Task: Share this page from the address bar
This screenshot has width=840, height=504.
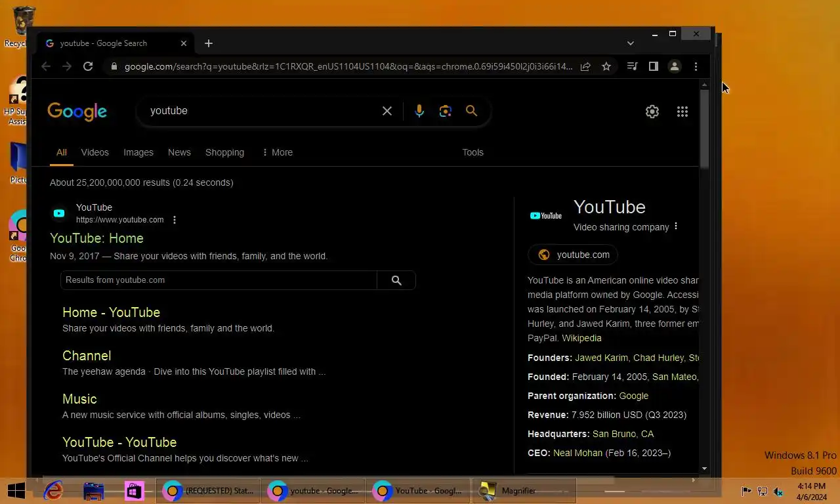Action: [x=585, y=66]
